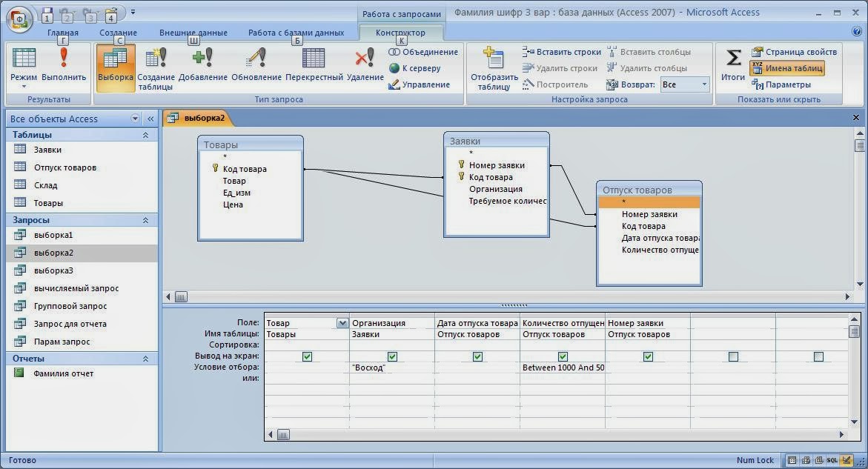The width and height of the screenshot is (868, 469).
Task: Uncheck display checkbox for Количество отпущен column
Action: (563, 356)
